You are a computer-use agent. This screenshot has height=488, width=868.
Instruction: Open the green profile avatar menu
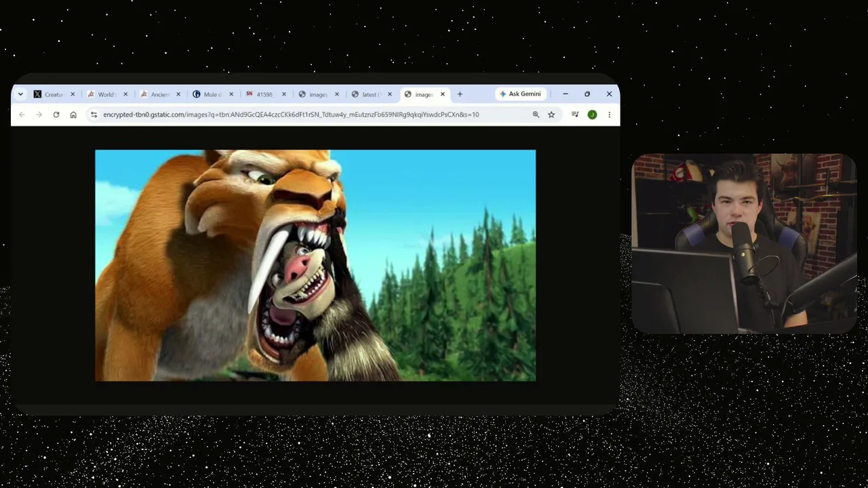(x=592, y=115)
